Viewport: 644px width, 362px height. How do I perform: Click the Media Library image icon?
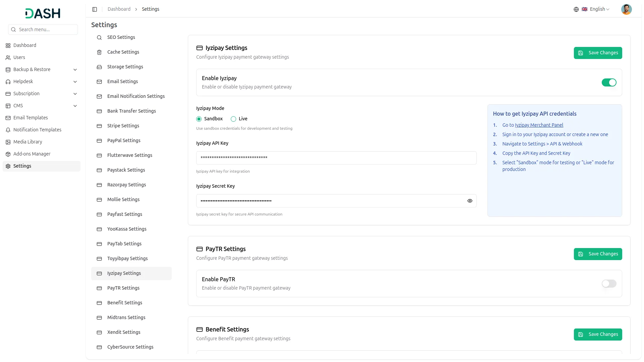[8, 142]
